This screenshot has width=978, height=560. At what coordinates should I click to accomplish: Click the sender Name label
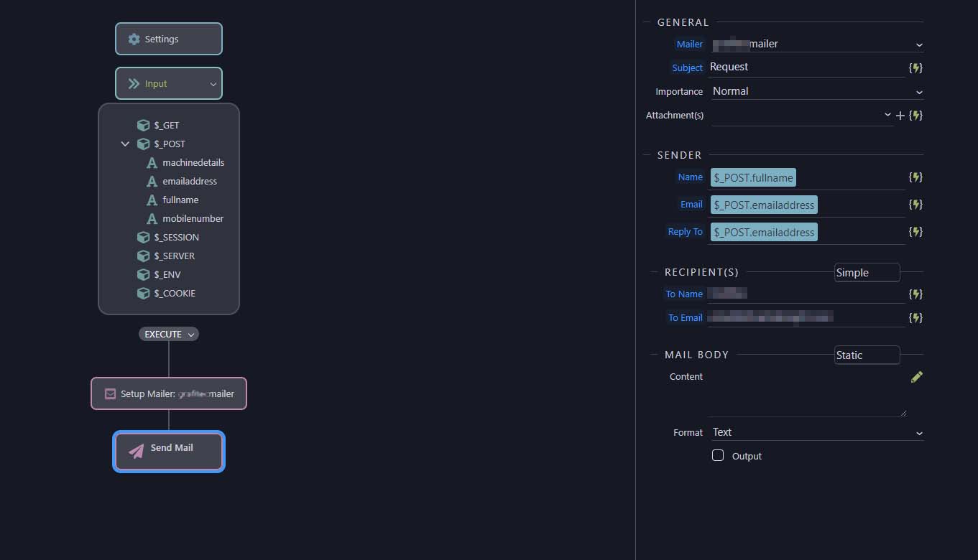point(690,177)
